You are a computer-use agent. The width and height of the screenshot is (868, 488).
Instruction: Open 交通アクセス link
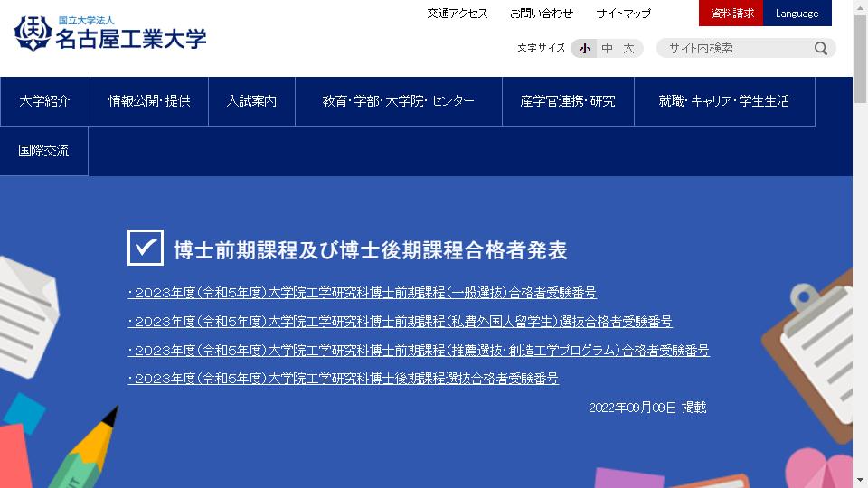point(458,14)
